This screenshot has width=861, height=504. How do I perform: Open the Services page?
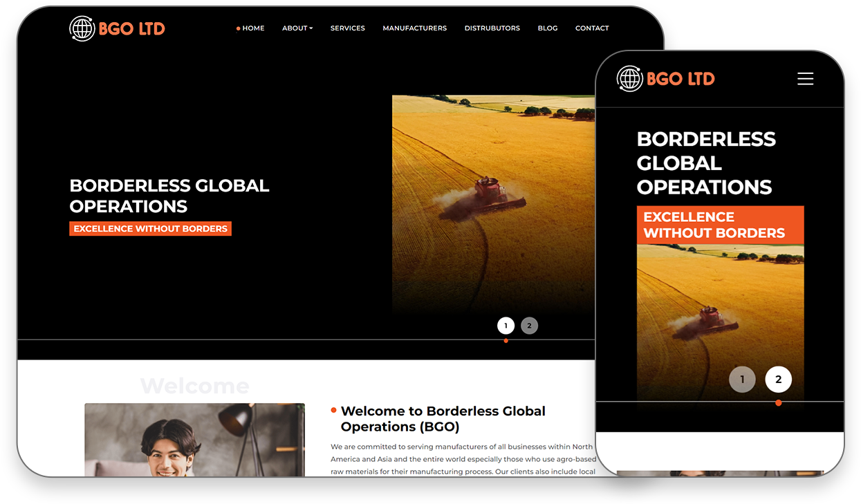coord(347,28)
